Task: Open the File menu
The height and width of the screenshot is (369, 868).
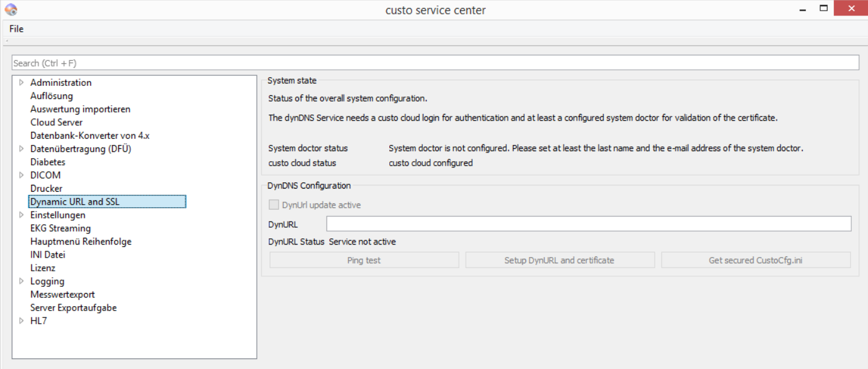Action: point(16,29)
